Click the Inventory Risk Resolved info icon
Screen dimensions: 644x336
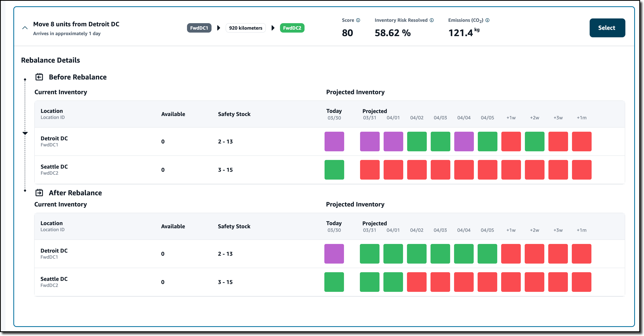pyautogui.click(x=431, y=20)
